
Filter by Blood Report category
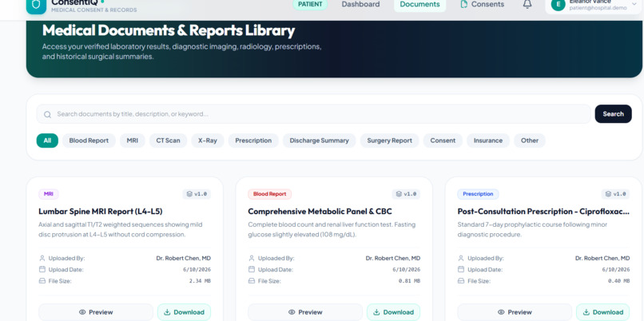pos(89,141)
